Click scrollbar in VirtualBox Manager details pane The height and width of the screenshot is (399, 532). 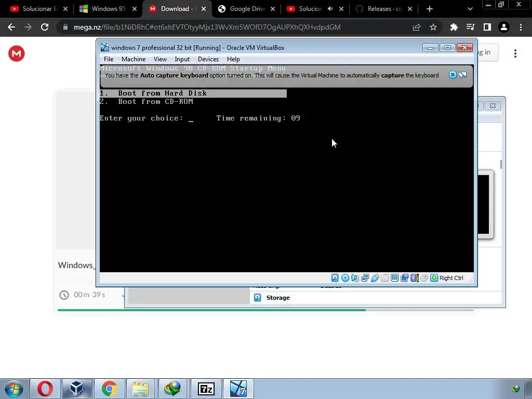click(x=501, y=164)
